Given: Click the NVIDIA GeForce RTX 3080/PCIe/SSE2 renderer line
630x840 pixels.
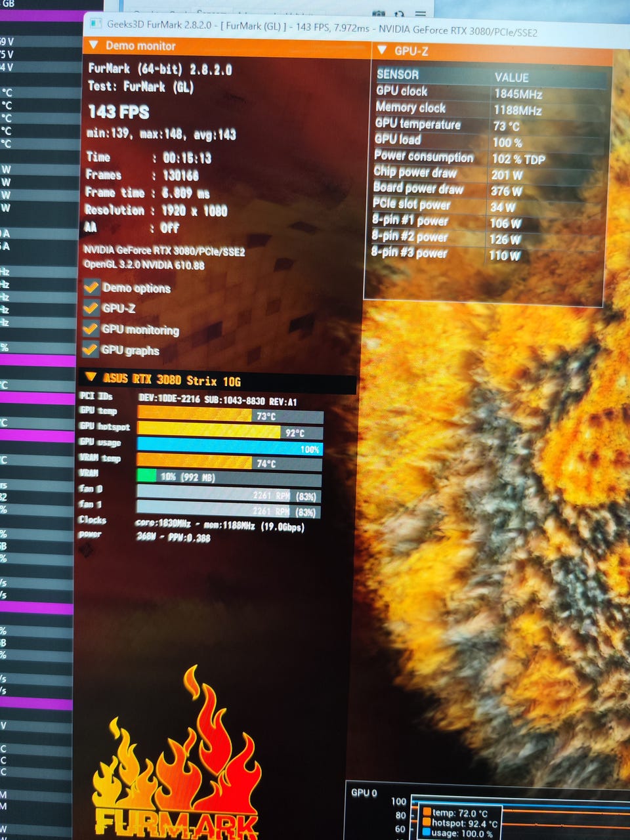Looking at the screenshot, I should click(164, 251).
